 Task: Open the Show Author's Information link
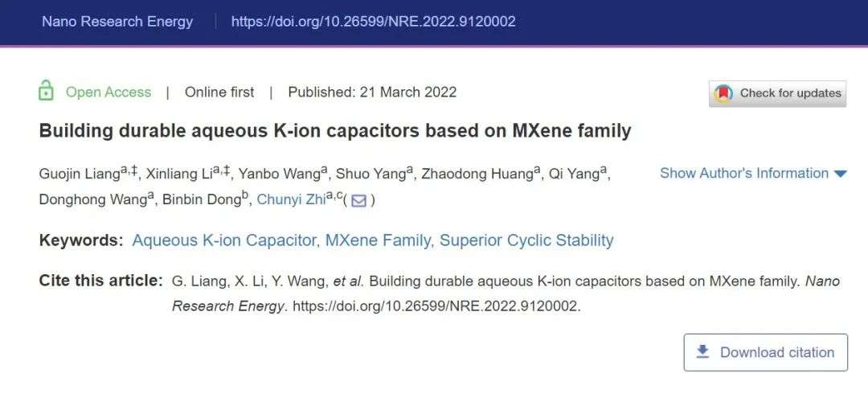tap(744, 174)
